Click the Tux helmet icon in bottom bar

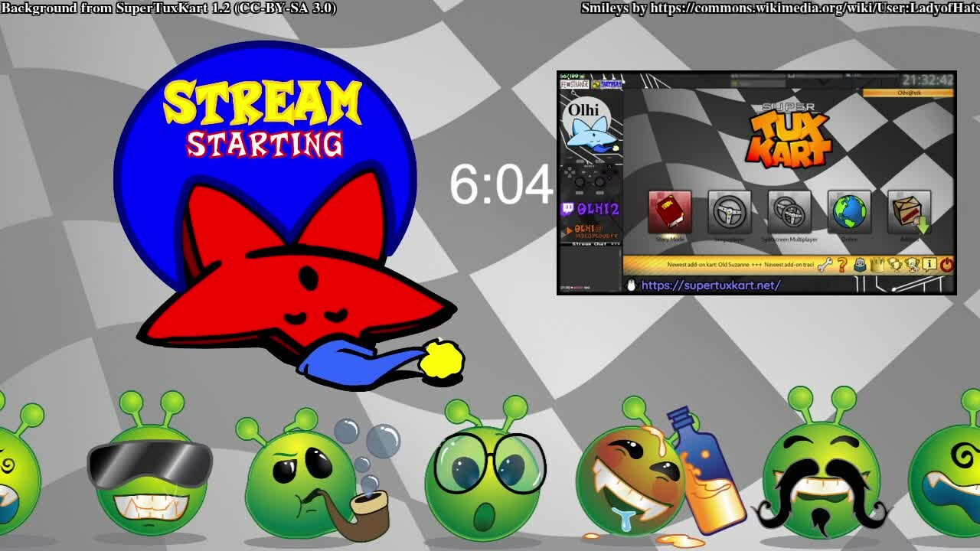(860, 264)
